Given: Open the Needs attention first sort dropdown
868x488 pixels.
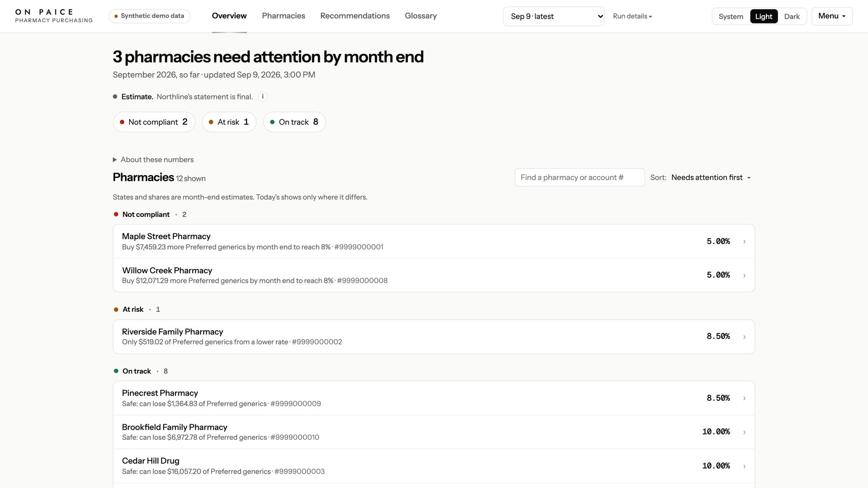Looking at the screenshot, I should 711,177.
